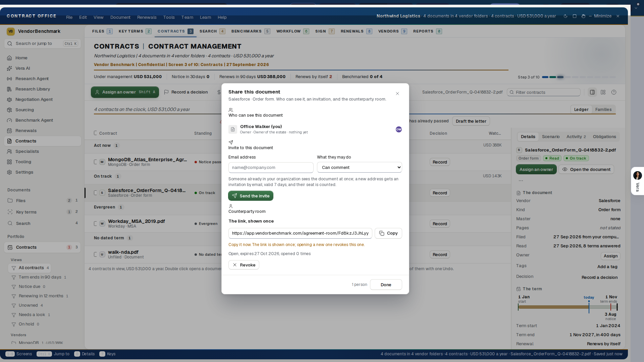The image size is (644, 362).
Task: Copy the counterparty room link
Action: point(388,233)
